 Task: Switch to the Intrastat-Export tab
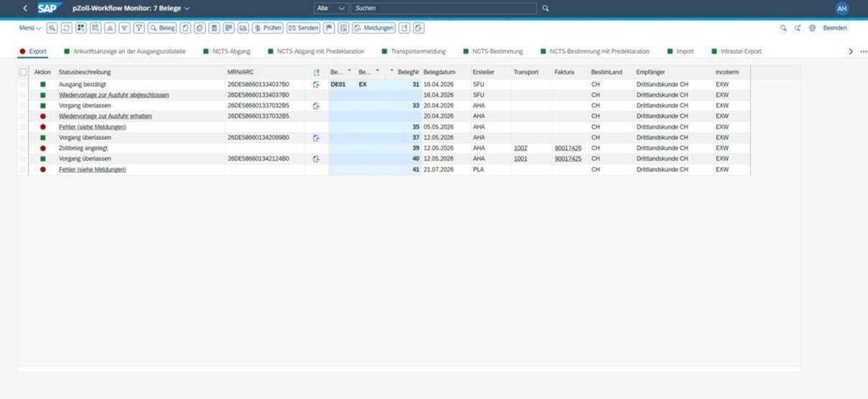736,52
